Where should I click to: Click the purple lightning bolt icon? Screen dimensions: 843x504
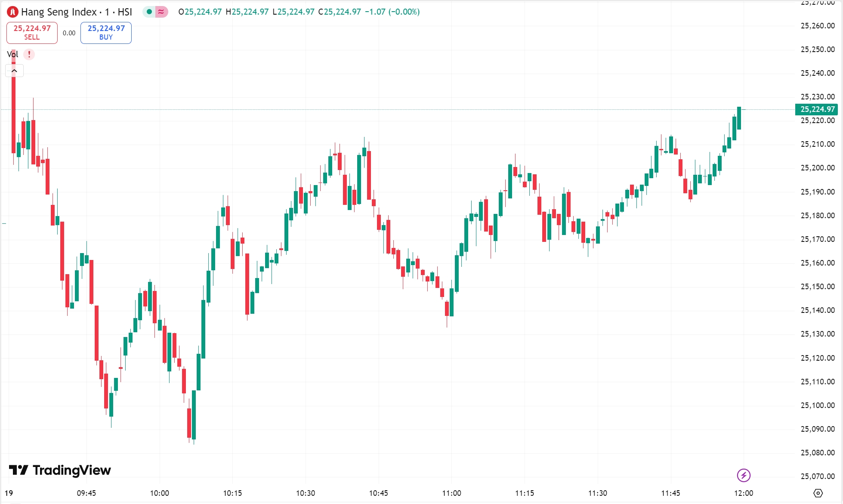tap(744, 475)
